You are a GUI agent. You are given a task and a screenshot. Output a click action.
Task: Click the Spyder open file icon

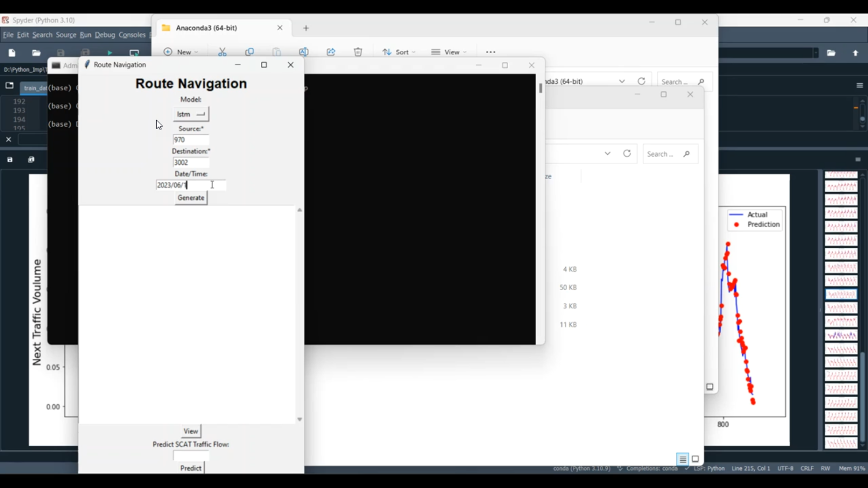[x=36, y=53]
